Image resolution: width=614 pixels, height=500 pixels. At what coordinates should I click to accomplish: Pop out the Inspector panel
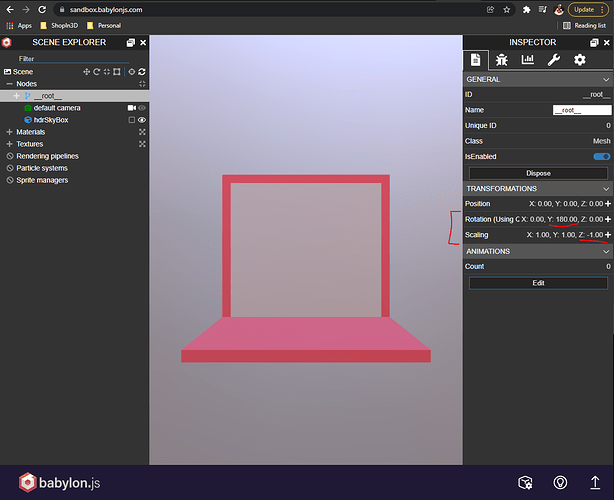coord(594,43)
